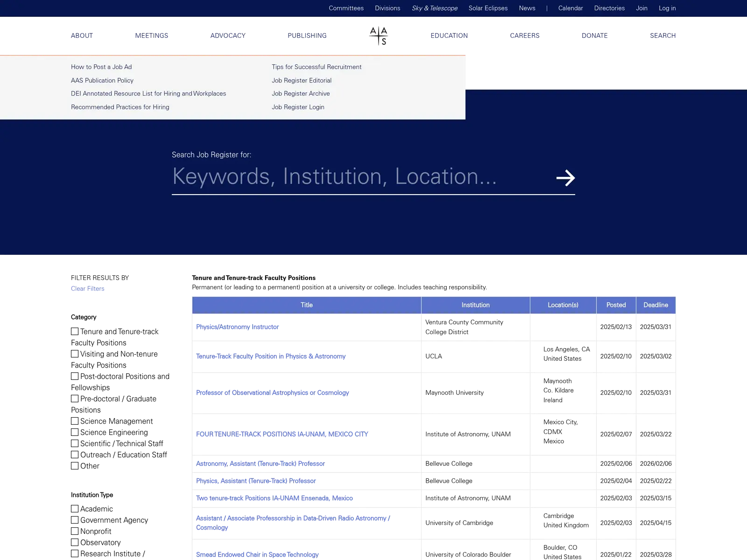Check the Other category checkbox
Viewport: 747px width, 560px height.
75,466
